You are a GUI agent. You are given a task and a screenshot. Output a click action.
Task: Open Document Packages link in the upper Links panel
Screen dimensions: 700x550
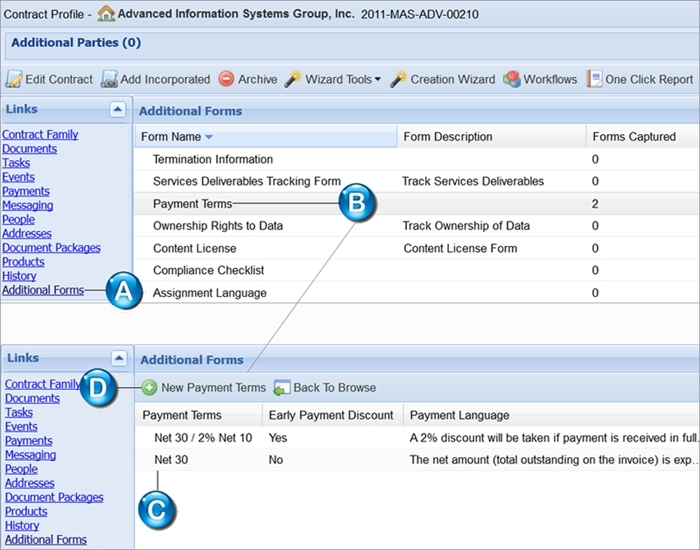point(51,248)
